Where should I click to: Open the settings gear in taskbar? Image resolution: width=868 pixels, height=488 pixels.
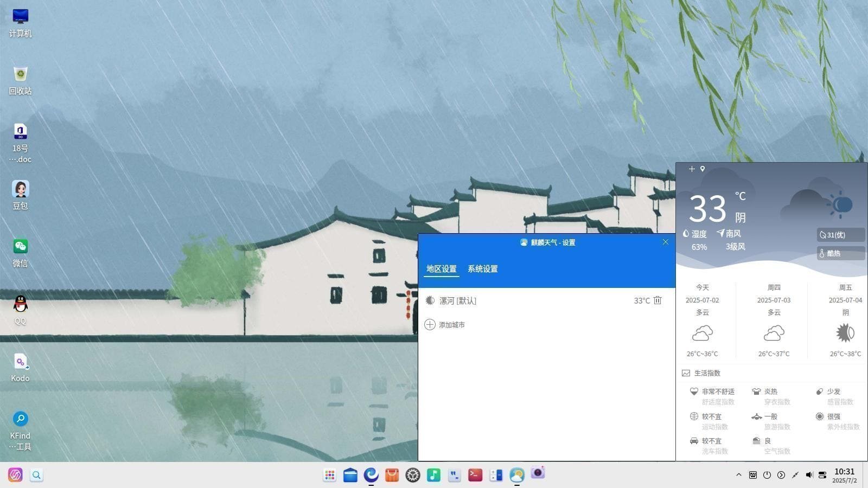[x=413, y=475]
